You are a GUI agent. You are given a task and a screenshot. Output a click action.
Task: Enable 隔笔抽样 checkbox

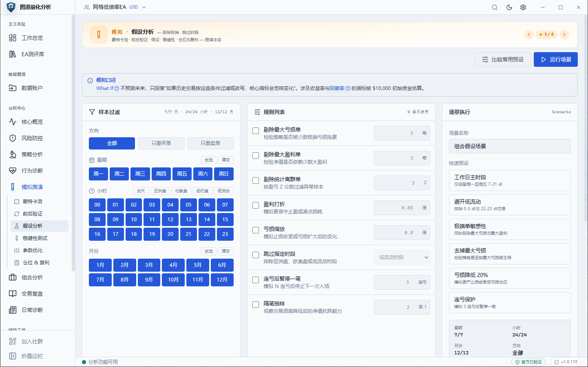[x=256, y=305]
